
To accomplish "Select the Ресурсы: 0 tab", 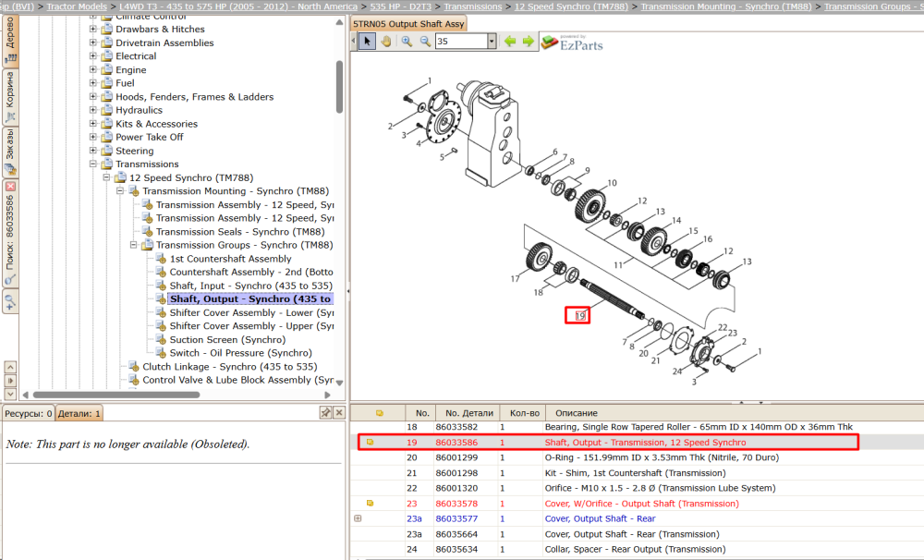I will 28,413.
